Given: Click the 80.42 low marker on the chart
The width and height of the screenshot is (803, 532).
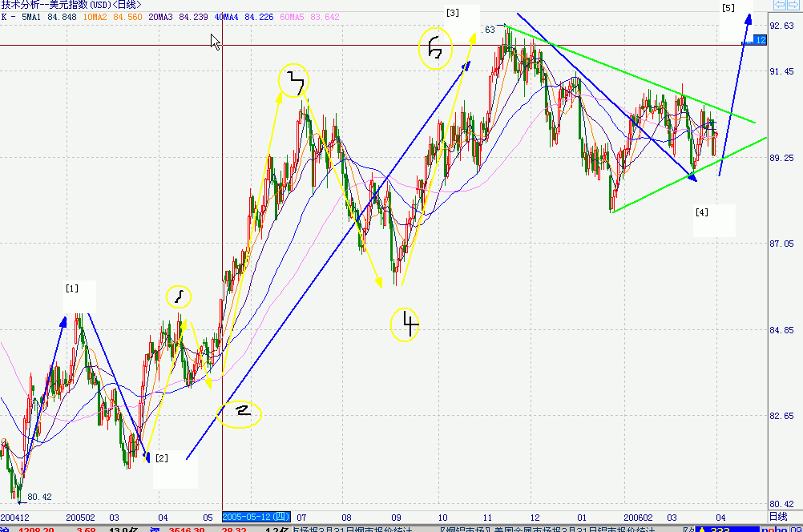Looking at the screenshot, I should pyautogui.click(x=39, y=497).
